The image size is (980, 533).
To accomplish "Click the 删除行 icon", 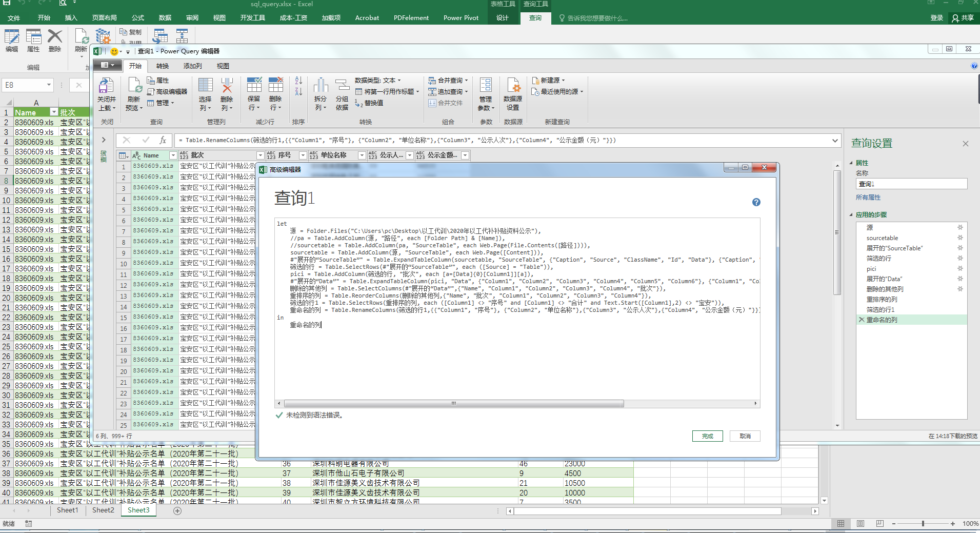I will 275,85.
